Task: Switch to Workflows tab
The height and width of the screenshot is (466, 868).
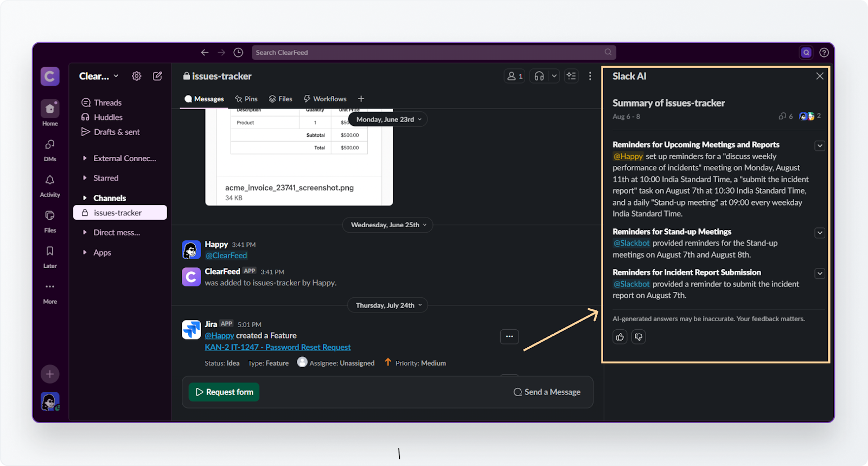Action: (325, 99)
